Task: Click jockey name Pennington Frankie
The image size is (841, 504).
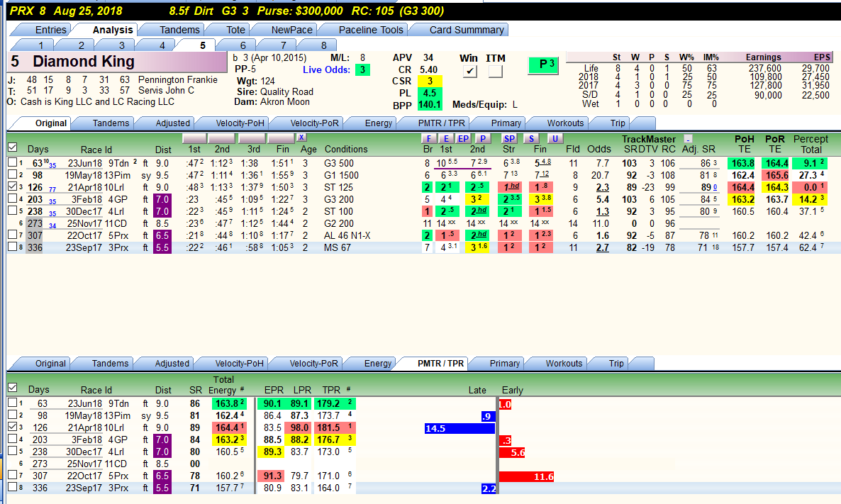Action: 178,80
